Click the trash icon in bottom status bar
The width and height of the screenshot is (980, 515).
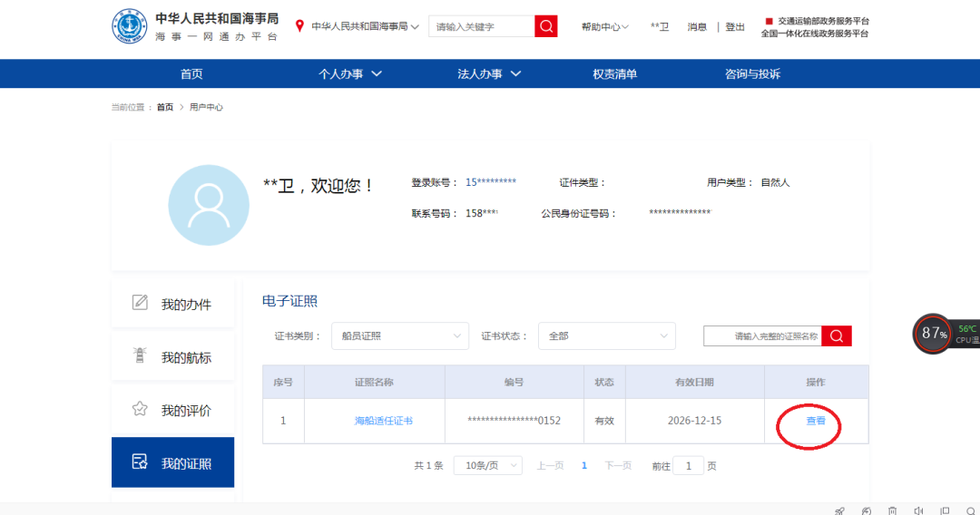coord(892,510)
